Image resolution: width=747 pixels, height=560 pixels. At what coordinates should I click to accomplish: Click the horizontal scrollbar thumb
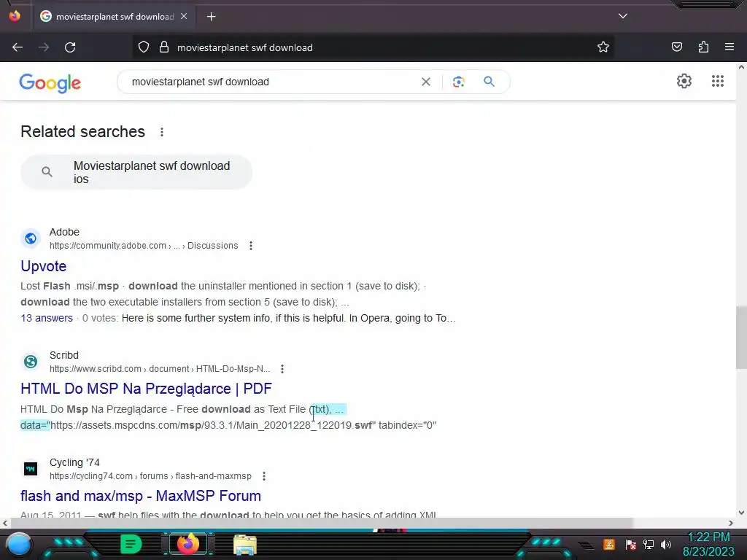pos(322,524)
